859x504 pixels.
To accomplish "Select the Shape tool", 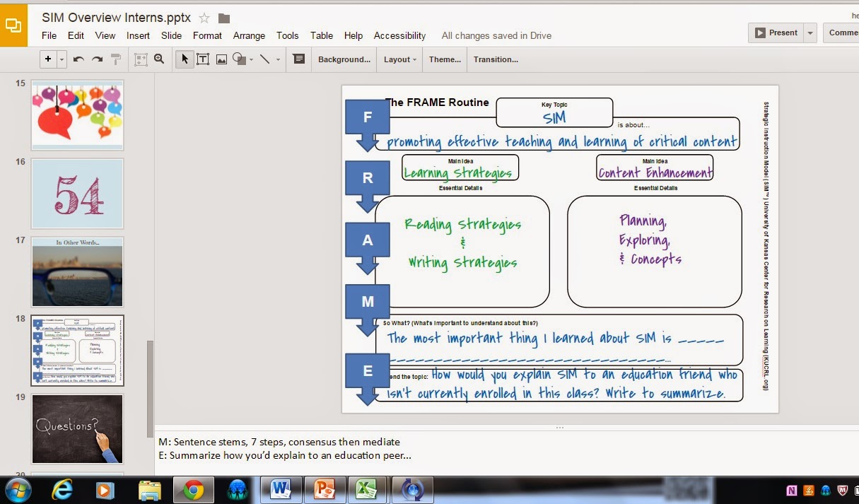I will tap(239, 59).
